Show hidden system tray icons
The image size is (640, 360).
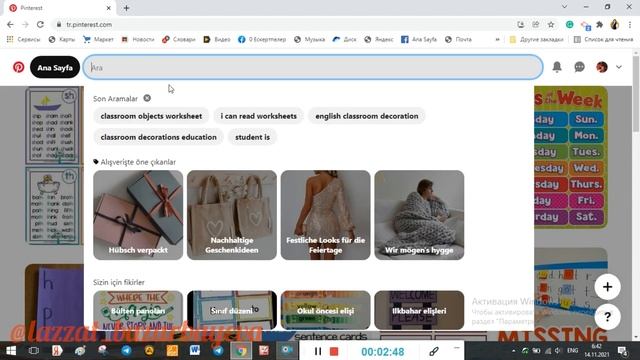pos(513,351)
